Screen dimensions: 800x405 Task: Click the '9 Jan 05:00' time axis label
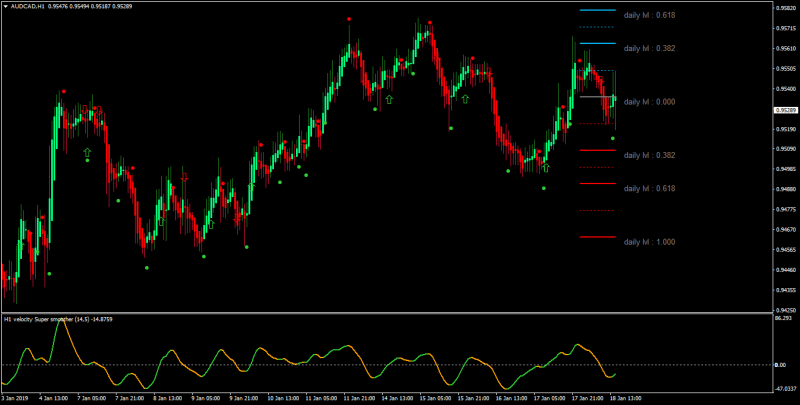(205, 398)
